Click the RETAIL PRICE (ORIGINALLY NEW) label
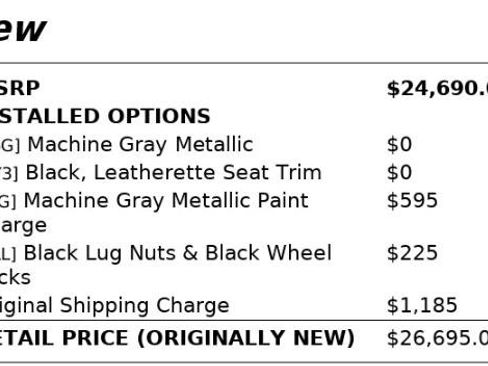 tap(177, 338)
